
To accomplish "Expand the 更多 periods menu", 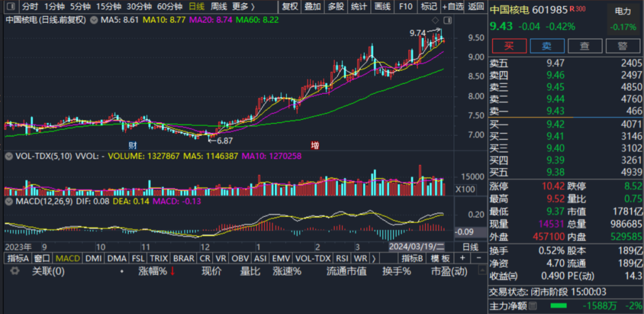I will tap(243, 7).
